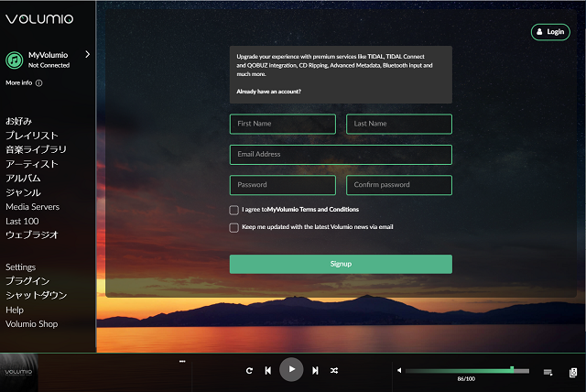The image size is (586, 392).
Task: Open the audio outputs icon
Action: [573, 372]
